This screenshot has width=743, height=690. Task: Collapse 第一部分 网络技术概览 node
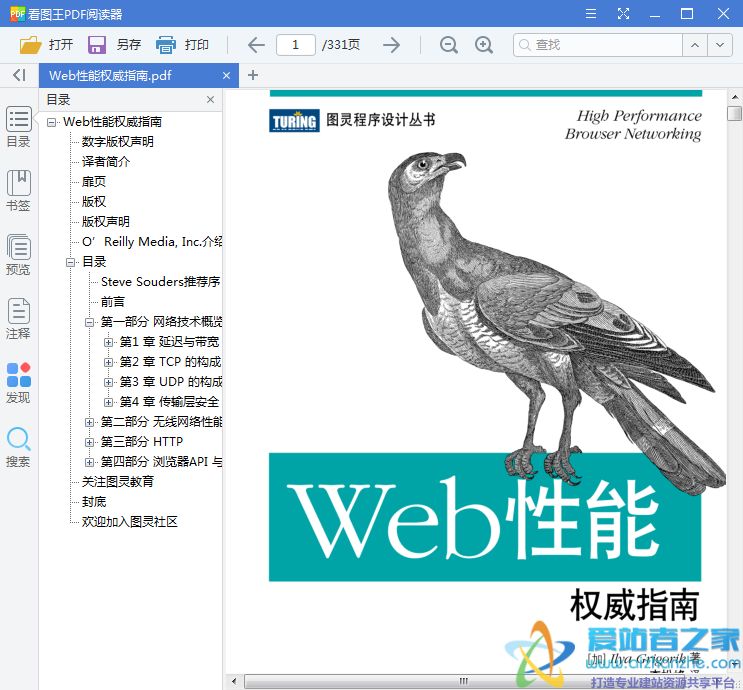[x=89, y=322]
